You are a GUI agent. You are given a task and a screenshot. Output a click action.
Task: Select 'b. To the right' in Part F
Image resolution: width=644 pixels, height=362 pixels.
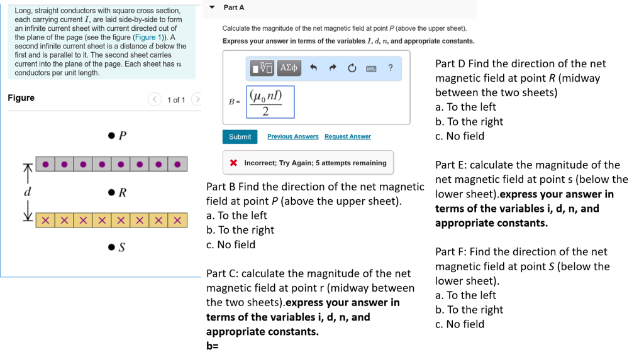[x=469, y=309]
